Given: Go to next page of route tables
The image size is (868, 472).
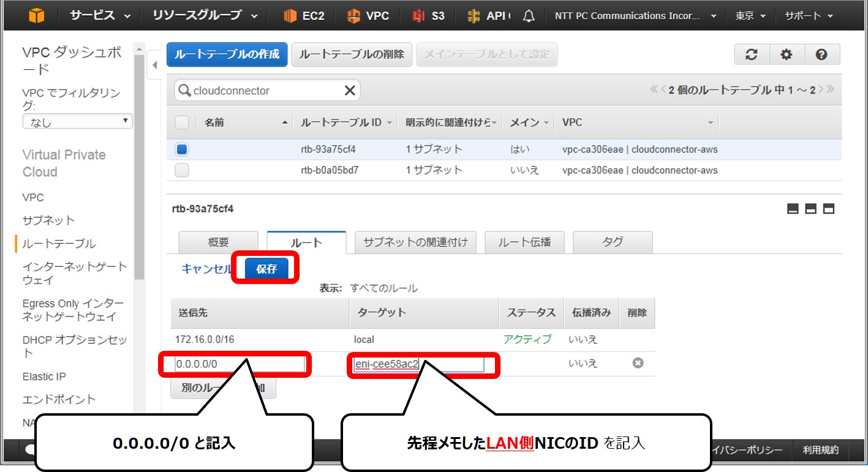Looking at the screenshot, I should tap(821, 89).
